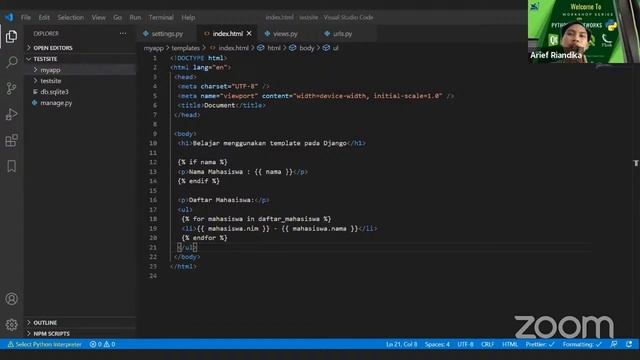Click the UTF-8 encoding indicator
Viewport: 640px width, 360px height.
465,344
